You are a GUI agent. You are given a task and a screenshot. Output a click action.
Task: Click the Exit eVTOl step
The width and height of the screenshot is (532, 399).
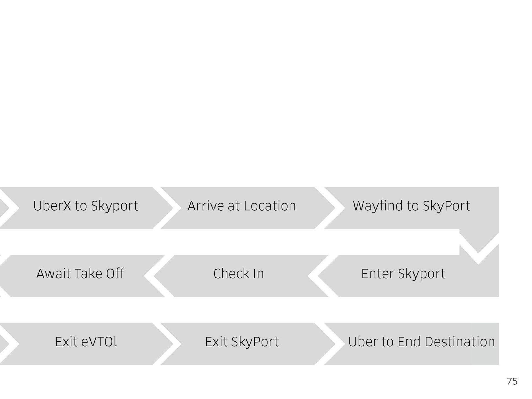[86, 342]
